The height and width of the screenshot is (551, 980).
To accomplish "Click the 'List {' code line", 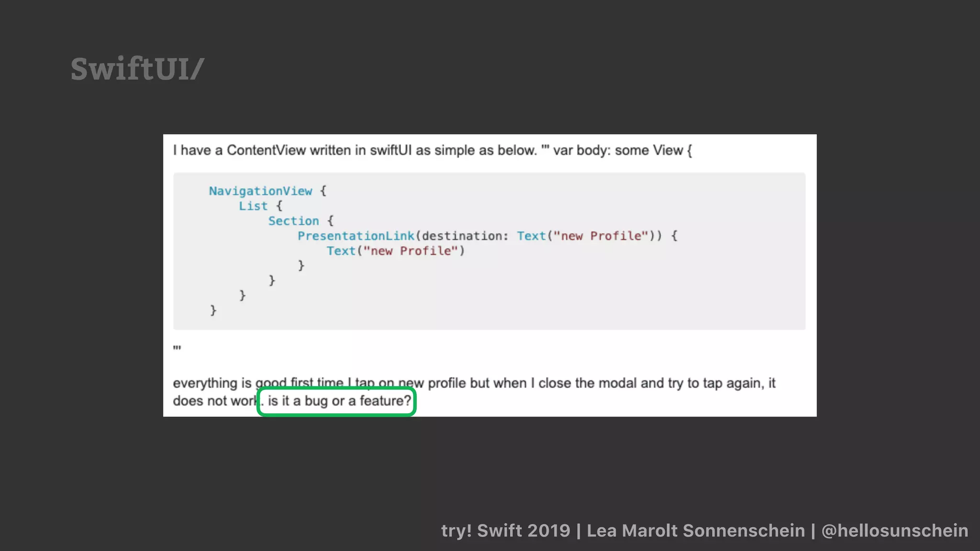I will (x=261, y=206).
